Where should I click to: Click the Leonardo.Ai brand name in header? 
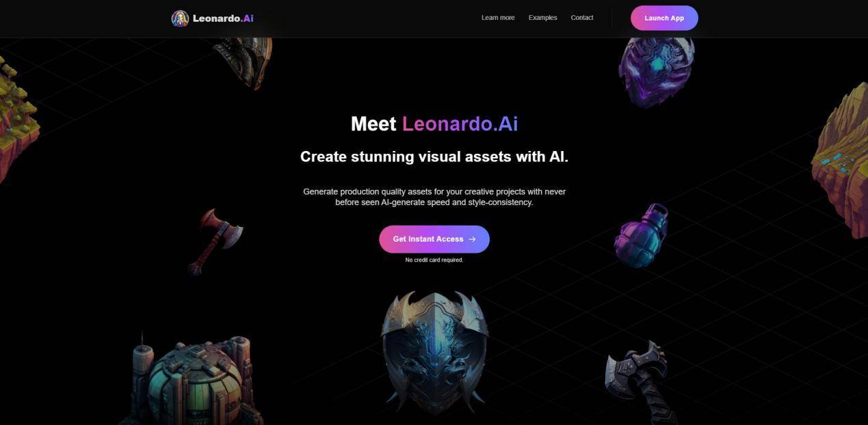pyautogui.click(x=223, y=18)
